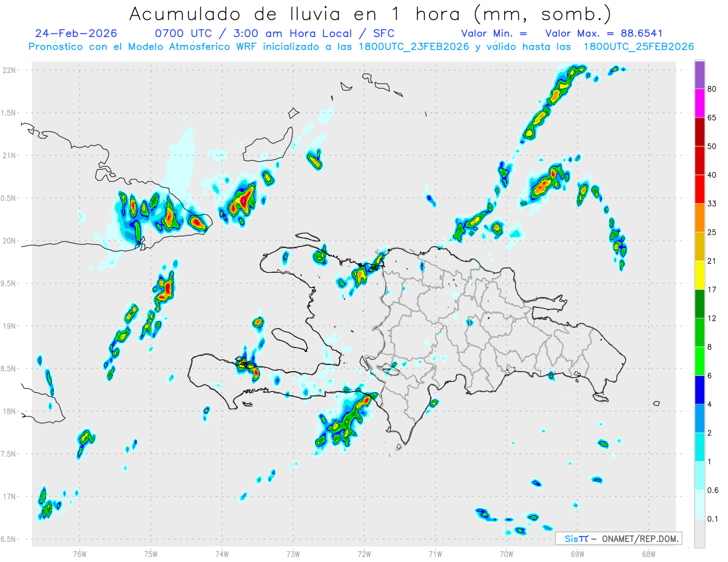Pick the blue color bar segment between 4 and 6
Screen dimensions: 728x562
tap(699, 390)
